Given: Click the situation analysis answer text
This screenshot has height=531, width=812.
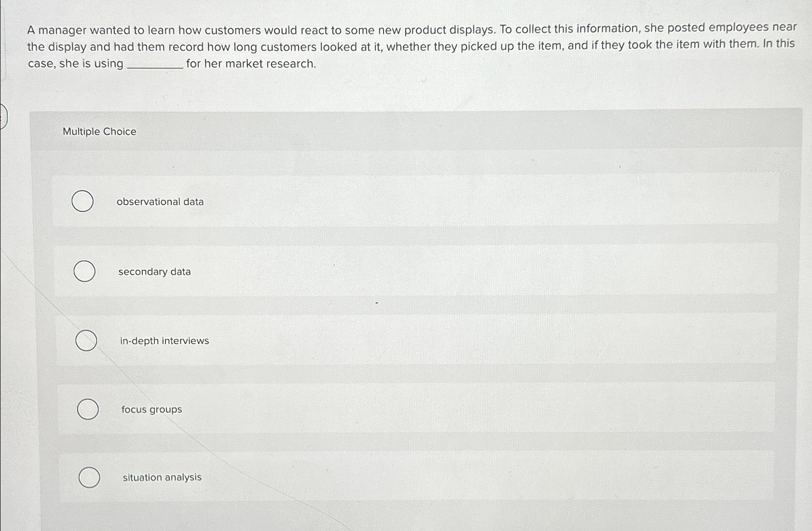Looking at the screenshot, I should pyautogui.click(x=162, y=477).
